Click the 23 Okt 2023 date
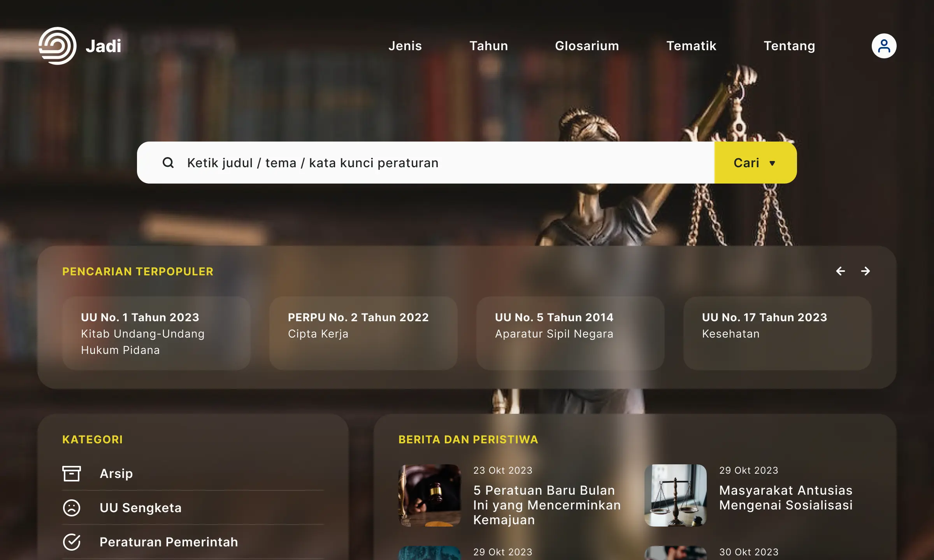The image size is (934, 560). (503, 470)
